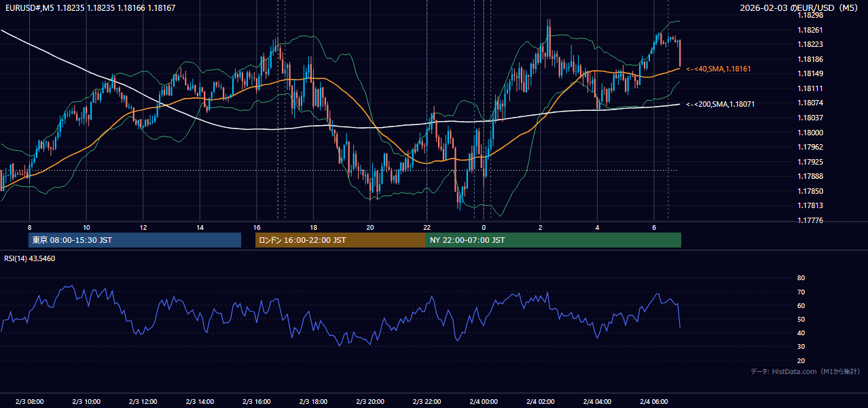This screenshot has width=868, height=408.
Task: Click the RSI scale value 20
Action: pyautogui.click(x=801, y=360)
